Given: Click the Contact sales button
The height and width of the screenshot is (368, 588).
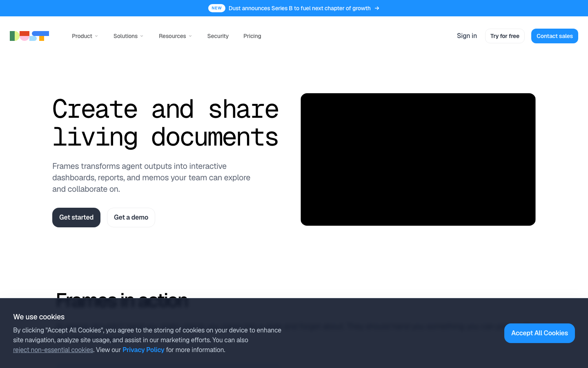Looking at the screenshot, I should point(555,36).
